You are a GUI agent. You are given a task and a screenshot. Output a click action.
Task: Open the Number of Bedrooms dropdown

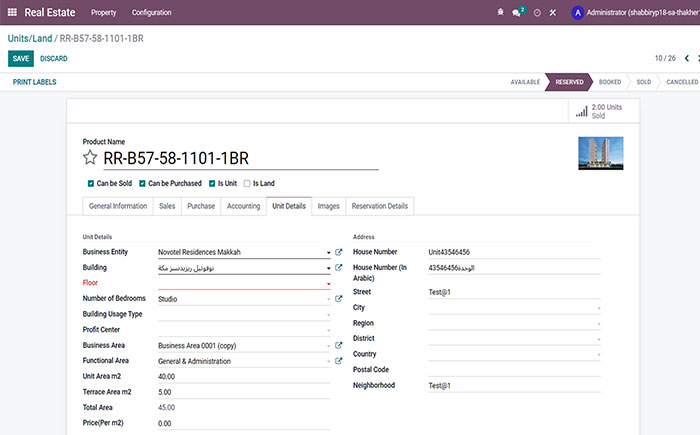click(x=328, y=299)
